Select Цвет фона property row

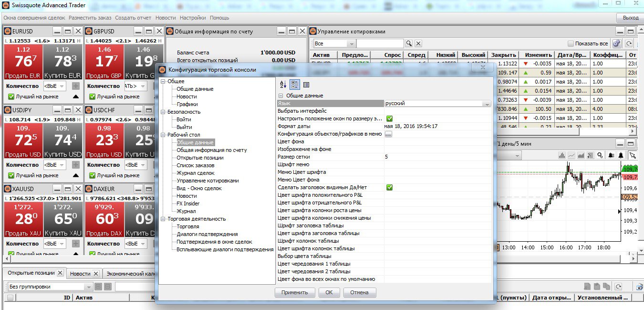coord(384,141)
